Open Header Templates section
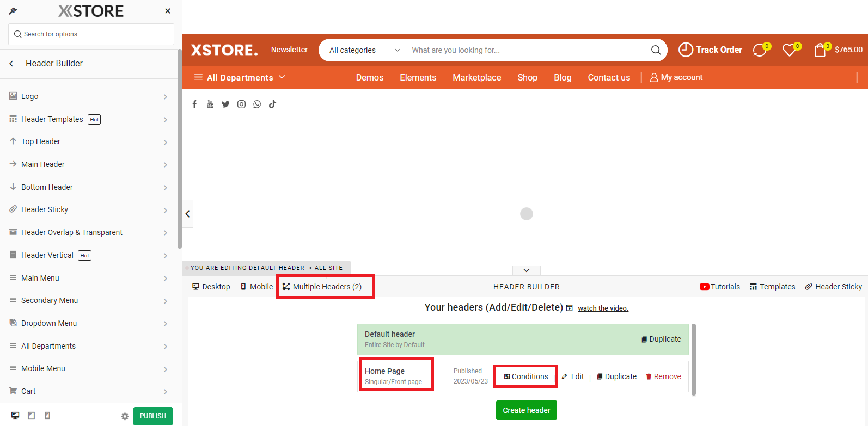The image size is (868, 426). click(x=88, y=119)
